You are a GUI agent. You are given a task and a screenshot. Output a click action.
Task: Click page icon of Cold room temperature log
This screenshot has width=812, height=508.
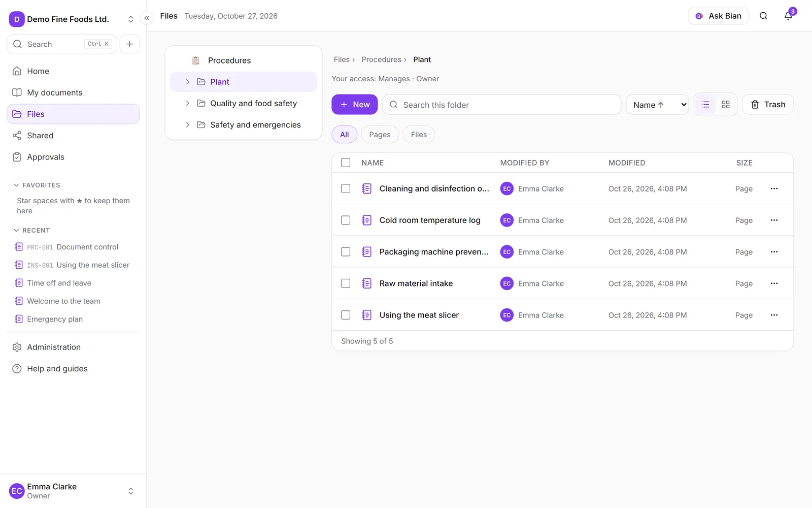point(366,220)
